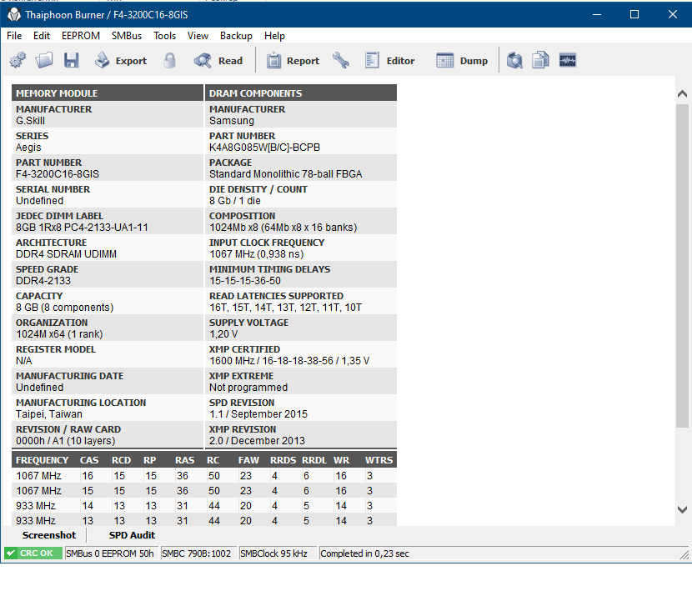Click part number F4-3200C16-8GIS in the table
This screenshot has width=692, height=616.
point(58,174)
